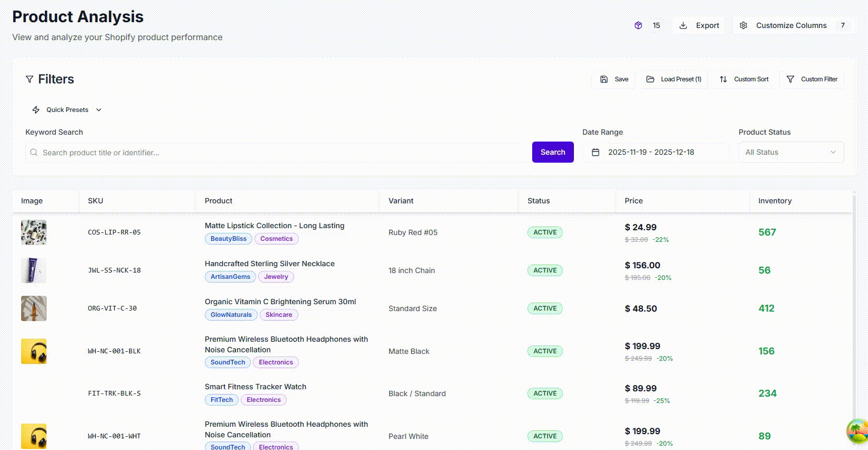Click the Export download icon

pos(683,25)
